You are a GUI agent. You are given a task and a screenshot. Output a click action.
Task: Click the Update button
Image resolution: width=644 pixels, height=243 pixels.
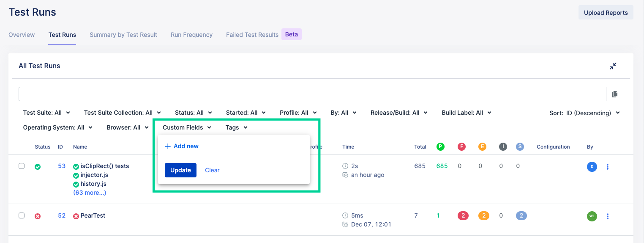(180, 170)
